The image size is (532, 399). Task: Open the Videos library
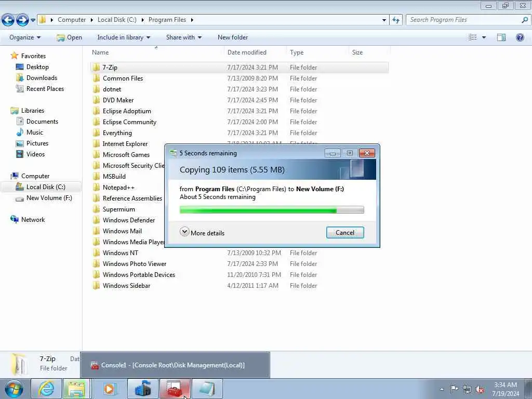[x=36, y=154]
